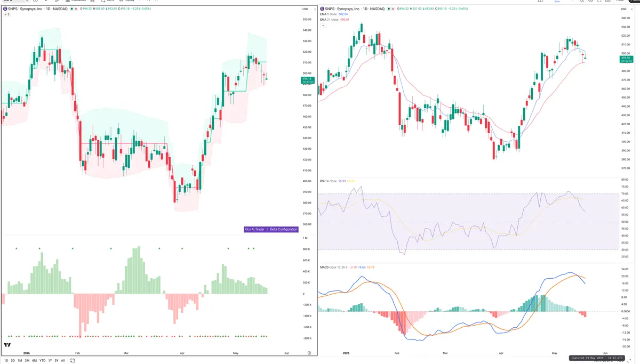This screenshot has height=364, width=640.
Task: Click the Ocs Ai Trader Delta Configuration label
Action: (x=271, y=230)
